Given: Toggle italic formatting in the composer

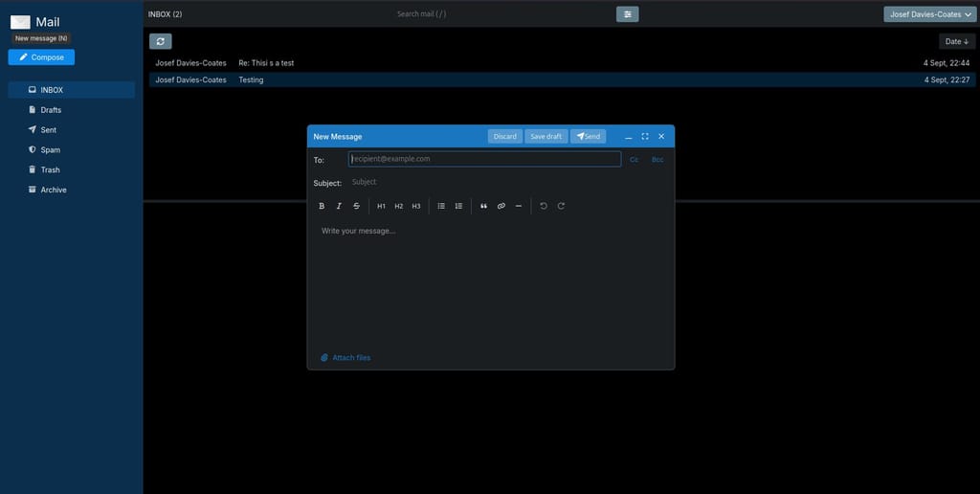Looking at the screenshot, I should [x=339, y=206].
